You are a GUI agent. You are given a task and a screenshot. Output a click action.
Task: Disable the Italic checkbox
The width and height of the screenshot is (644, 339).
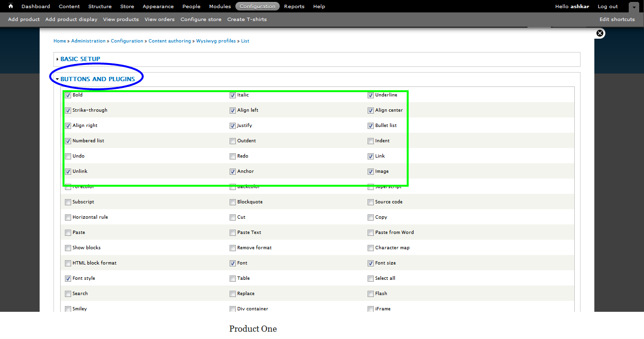232,95
